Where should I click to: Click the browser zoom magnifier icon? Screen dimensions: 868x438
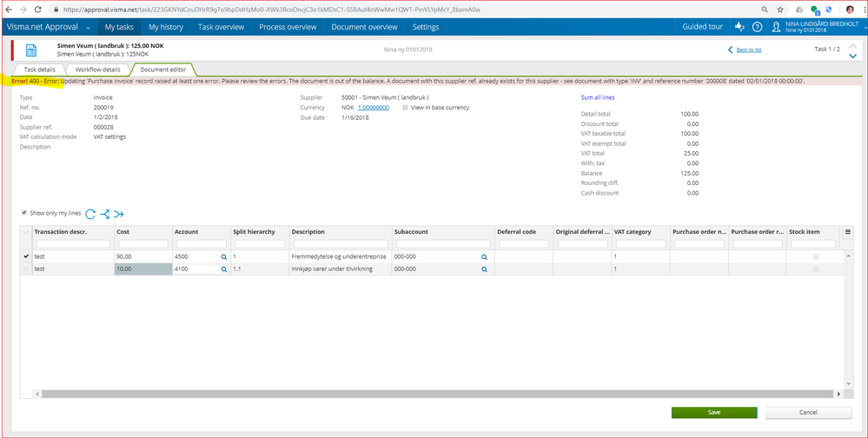765,10
